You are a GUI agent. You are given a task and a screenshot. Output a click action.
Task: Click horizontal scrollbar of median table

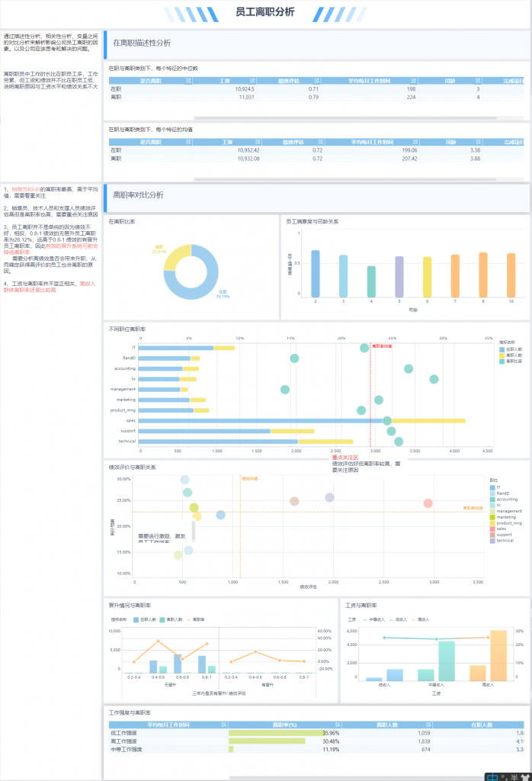click(x=345, y=118)
